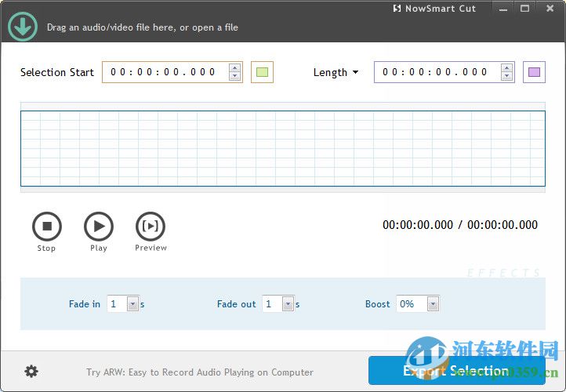Open the Length mode dropdown
The width and height of the screenshot is (566, 392).
click(336, 73)
